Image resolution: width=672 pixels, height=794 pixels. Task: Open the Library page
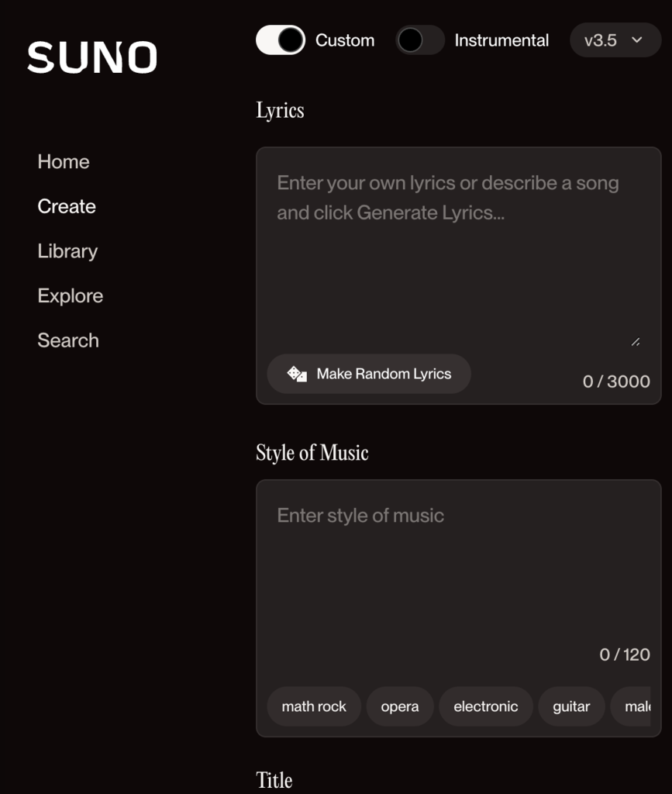[67, 251]
